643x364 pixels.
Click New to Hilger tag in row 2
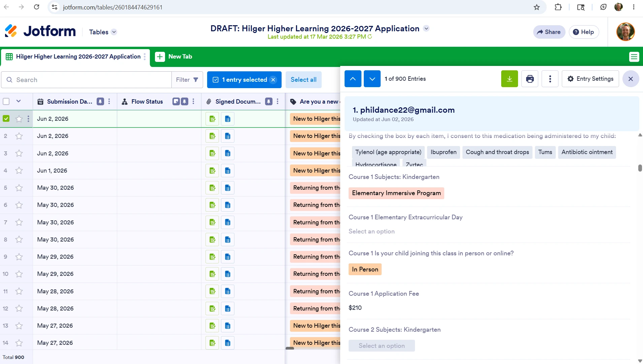[x=315, y=136]
